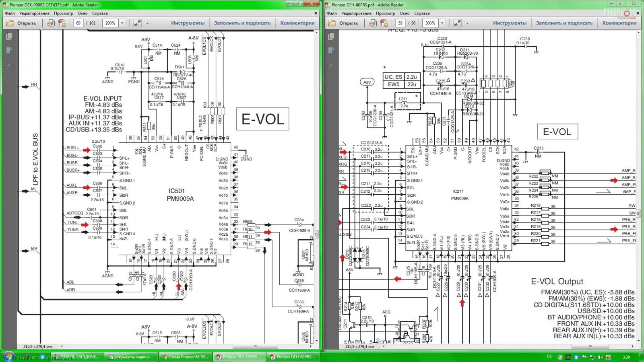644x362 pixels.
Task: Toggle read mode arrows icon in DEX-P99RS toolbar
Action: click(137, 23)
